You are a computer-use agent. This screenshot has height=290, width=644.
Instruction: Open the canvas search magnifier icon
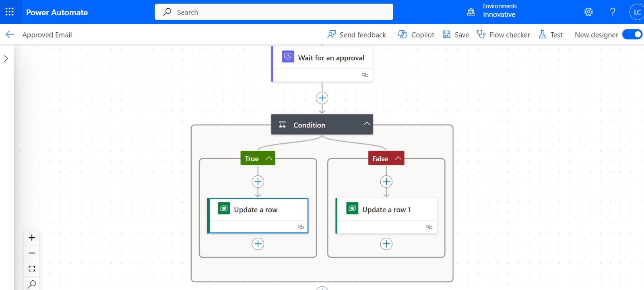point(32,284)
